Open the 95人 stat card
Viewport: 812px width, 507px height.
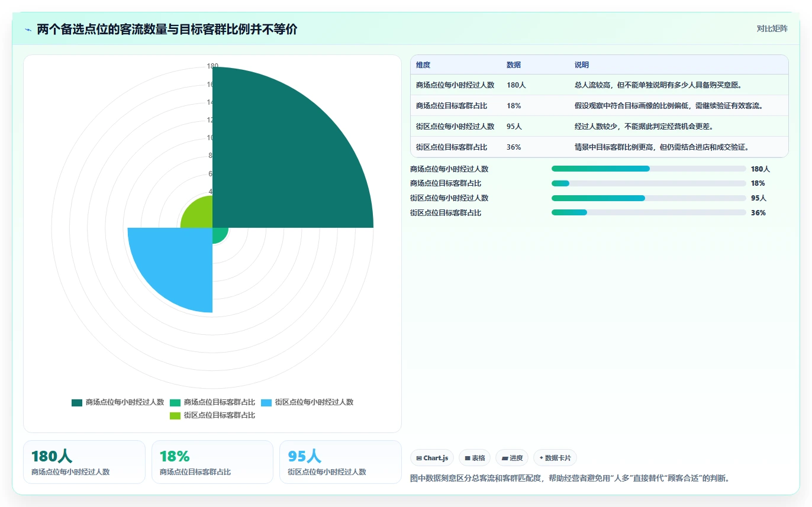click(340, 462)
